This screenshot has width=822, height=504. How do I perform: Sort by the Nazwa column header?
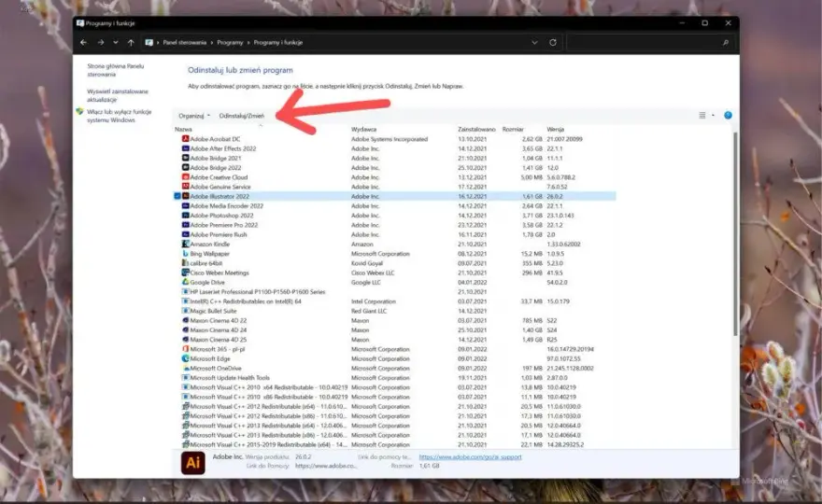point(183,130)
